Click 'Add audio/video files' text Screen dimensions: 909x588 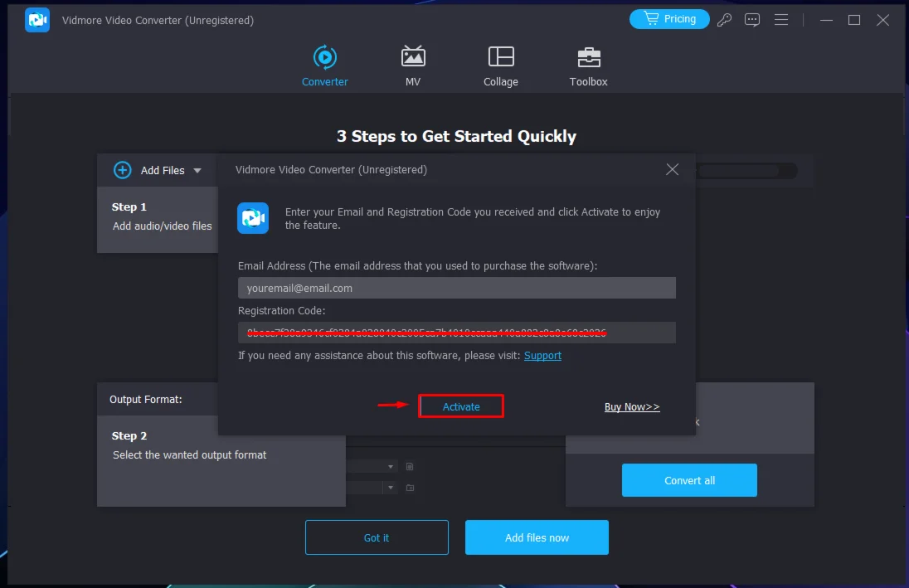pyautogui.click(x=163, y=226)
